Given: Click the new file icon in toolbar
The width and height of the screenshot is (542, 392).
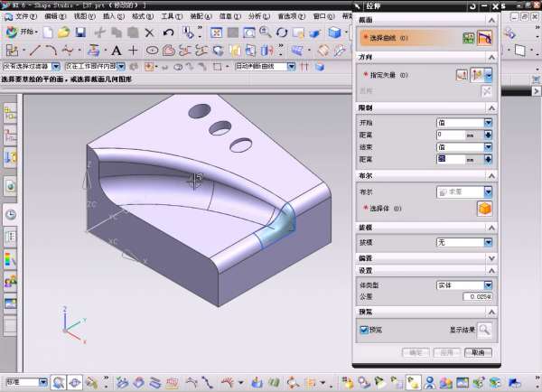Looking at the screenshot, I should pos(46,33).
